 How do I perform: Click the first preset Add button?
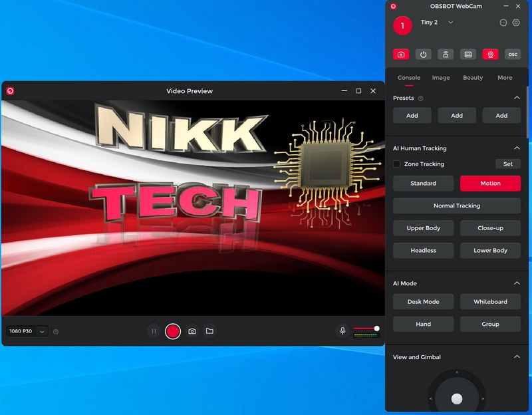(412, 115)
